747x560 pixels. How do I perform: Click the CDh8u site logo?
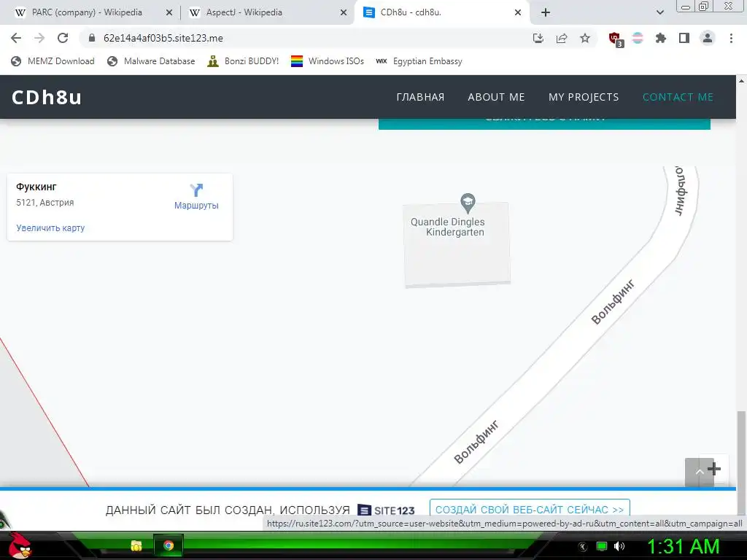click(47, 97)
